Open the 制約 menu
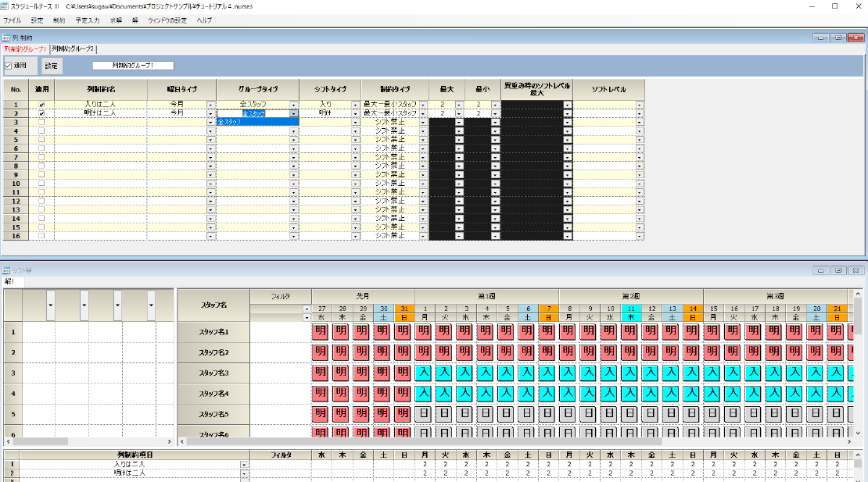 (59, 20)
